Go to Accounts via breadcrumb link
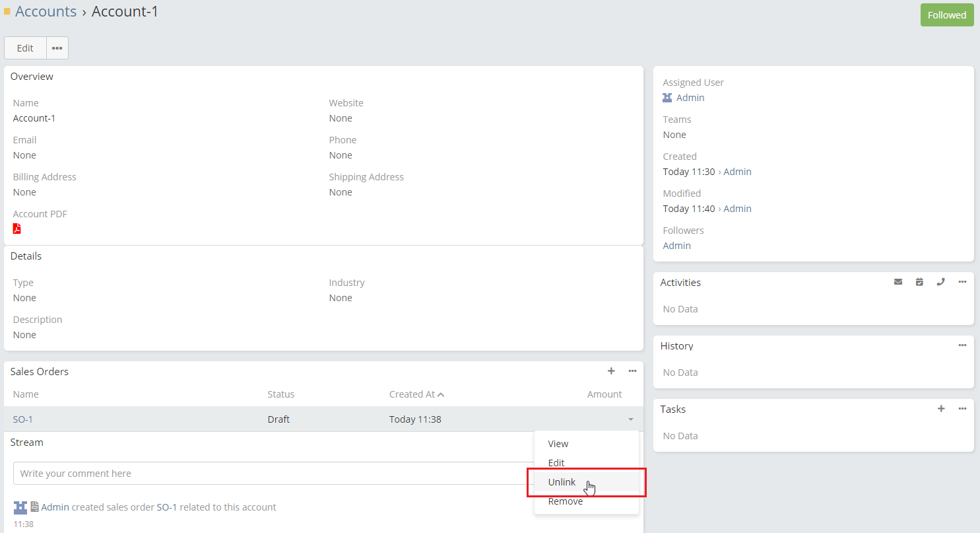 (x=46, y=11)
